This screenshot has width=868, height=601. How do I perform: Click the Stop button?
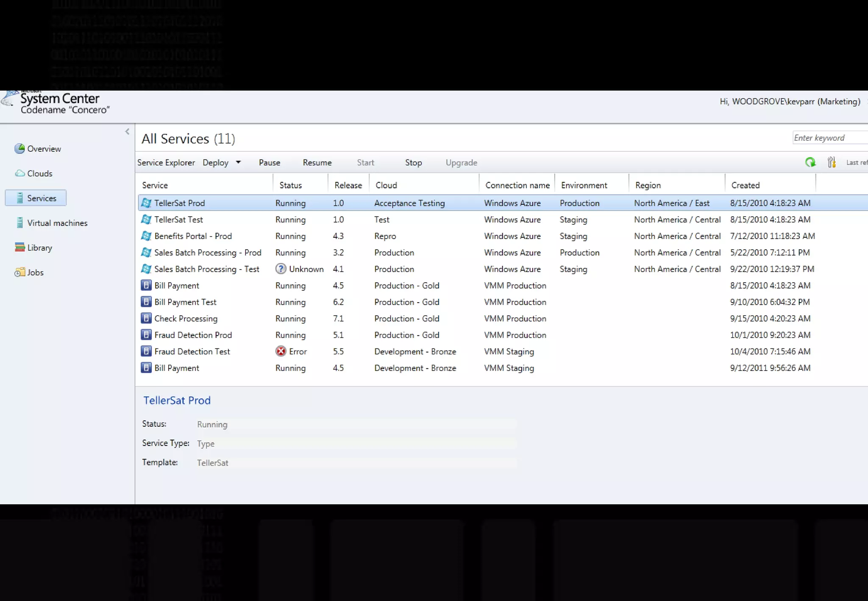(413, 163)
